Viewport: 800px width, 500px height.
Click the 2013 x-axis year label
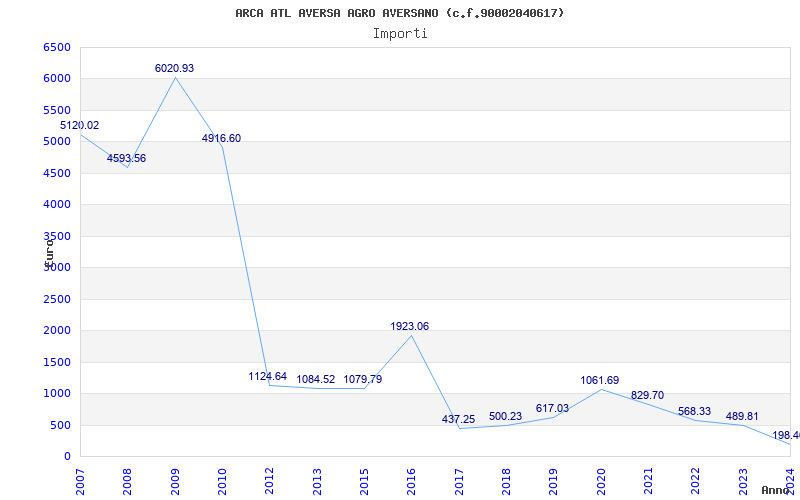pos(317,482)
